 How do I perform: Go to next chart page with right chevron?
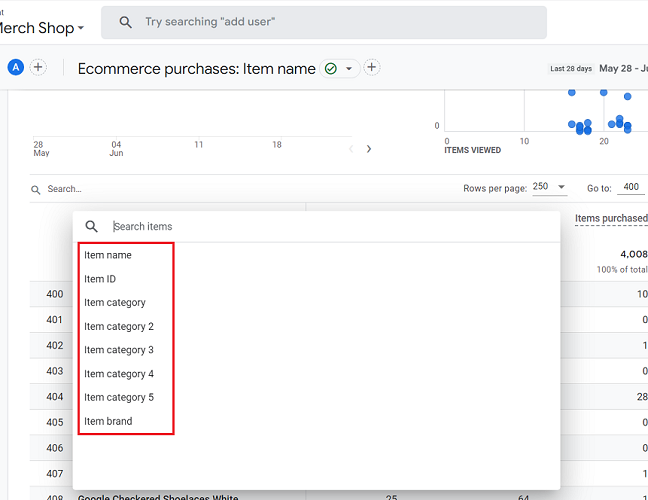369,149
